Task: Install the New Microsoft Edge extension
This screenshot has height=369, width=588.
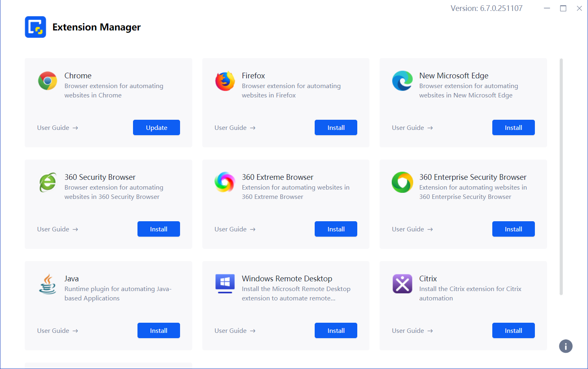Action: click(513, 127)
